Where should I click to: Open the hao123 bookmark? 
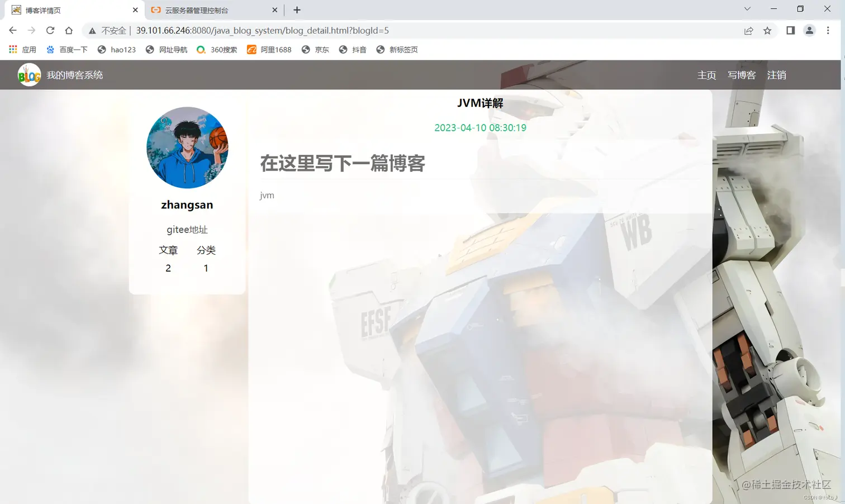tap(117, 50)
